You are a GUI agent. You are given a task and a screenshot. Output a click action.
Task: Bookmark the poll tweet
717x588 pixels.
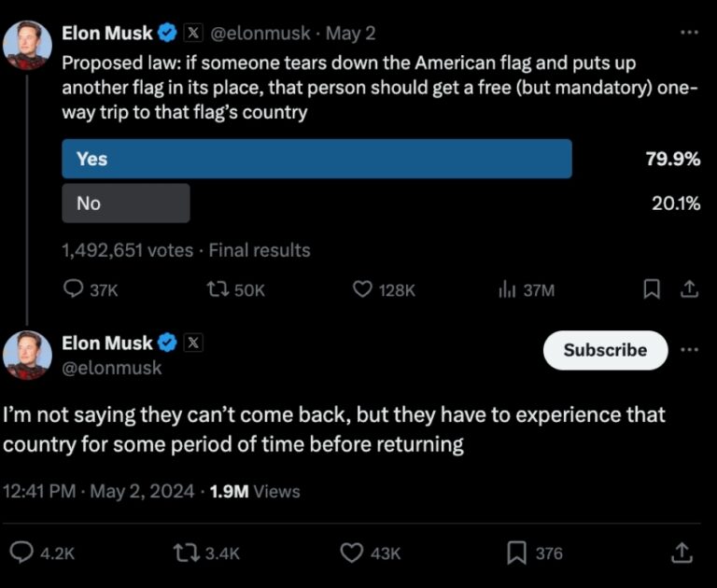653,290
